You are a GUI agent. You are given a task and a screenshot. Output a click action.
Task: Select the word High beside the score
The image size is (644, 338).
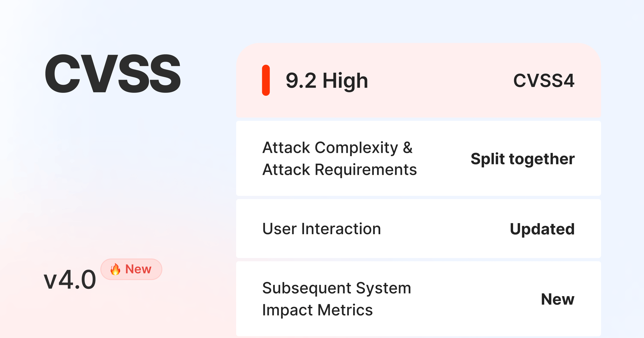tap(345, 80)
